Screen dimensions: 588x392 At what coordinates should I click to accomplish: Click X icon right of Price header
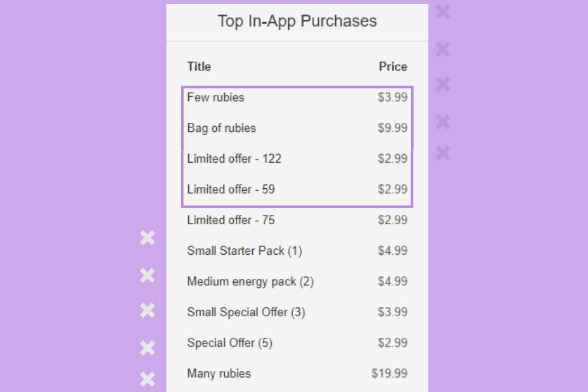pos(443,50)
